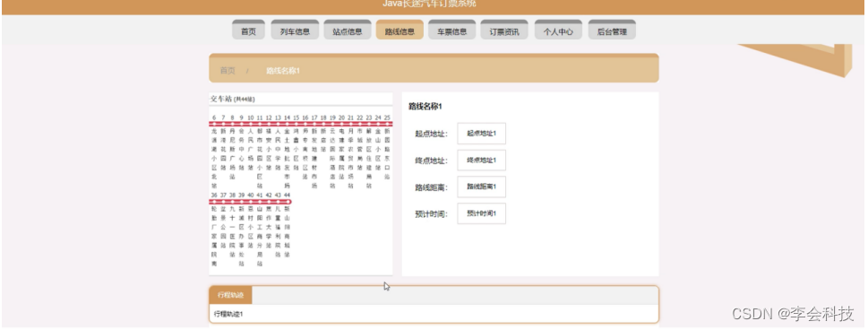Select station number 42 on second row

coord(269,195)
